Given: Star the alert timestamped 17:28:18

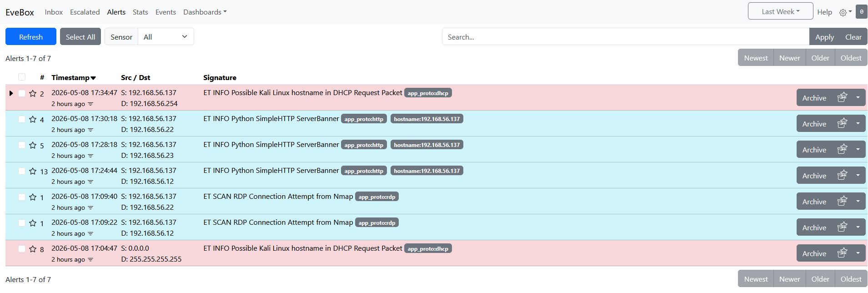Looking at the screenshot, I should tap(33, 145).
